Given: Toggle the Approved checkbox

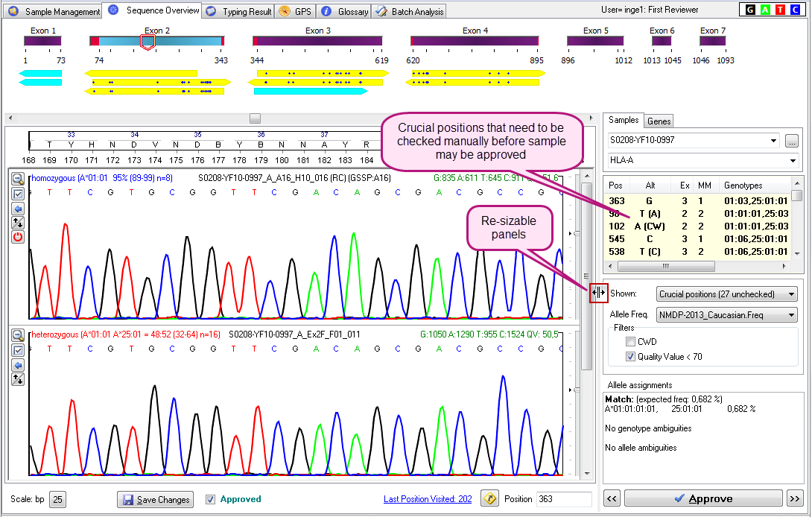Looking at the screenshot, I should (x=210, y=499).
